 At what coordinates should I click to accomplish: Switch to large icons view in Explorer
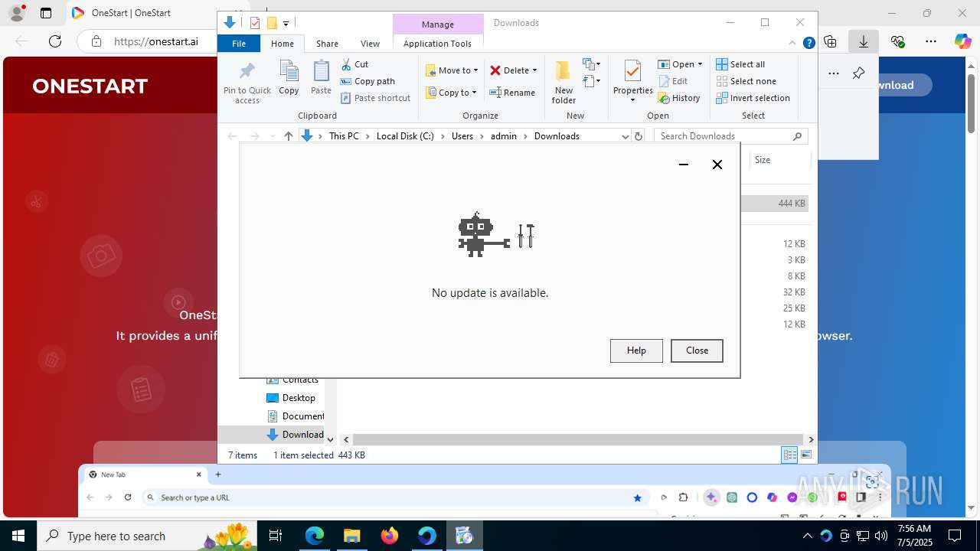806,455
